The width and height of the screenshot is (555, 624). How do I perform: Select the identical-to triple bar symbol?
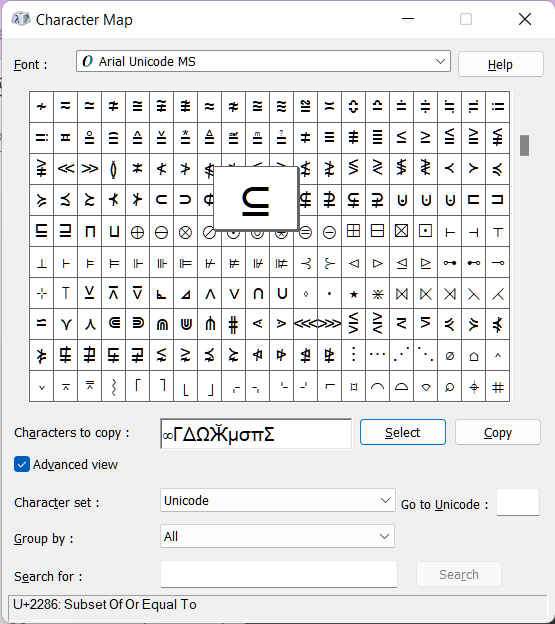point(329,138)
